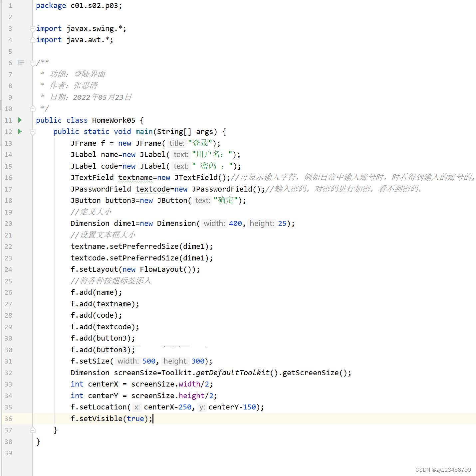Click the getScreenSize method call
The width and height of the screenshot is (476, 476).
311,373
